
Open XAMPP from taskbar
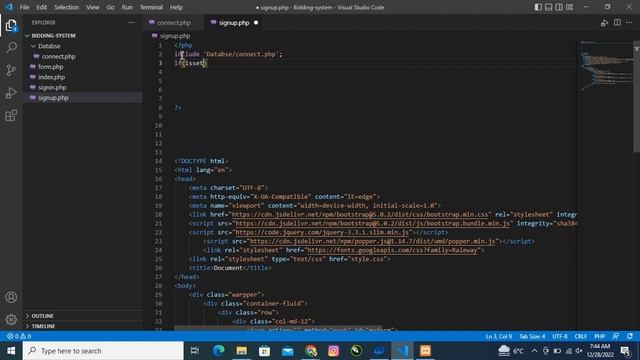(425, 351)
